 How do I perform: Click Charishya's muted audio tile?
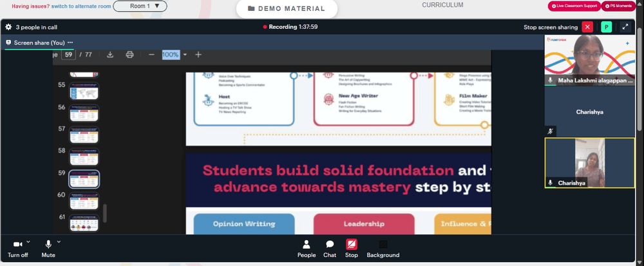[589, 111]
